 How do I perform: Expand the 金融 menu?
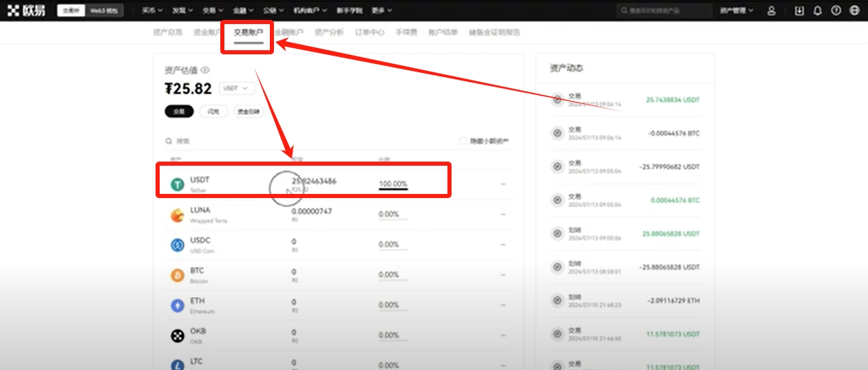[244, 11]
